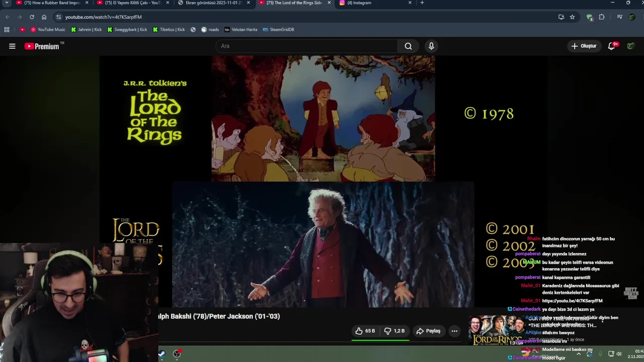This screenshot has height=362, width=644.
Task: Open SteamGridDB bookmark
Action: click(278, 30)
